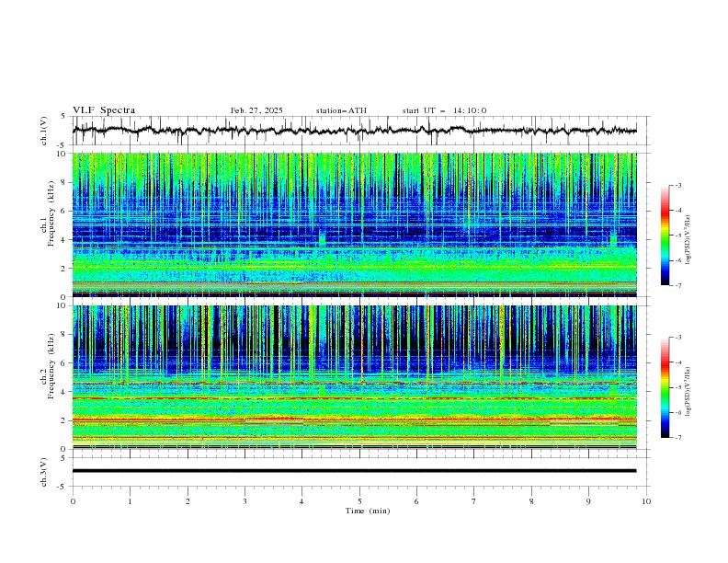
Task: Click the ch.2 PSD color bar
Action: tap(665, 387)
